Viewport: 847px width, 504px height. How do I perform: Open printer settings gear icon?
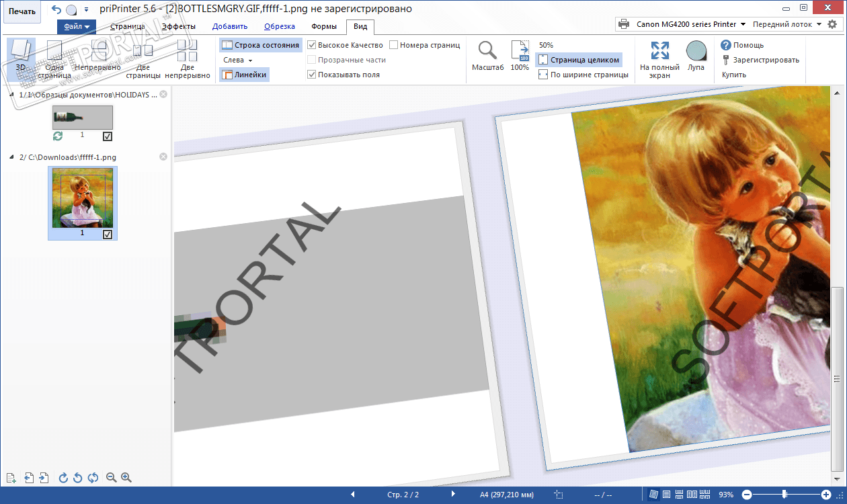coord(832,24)
